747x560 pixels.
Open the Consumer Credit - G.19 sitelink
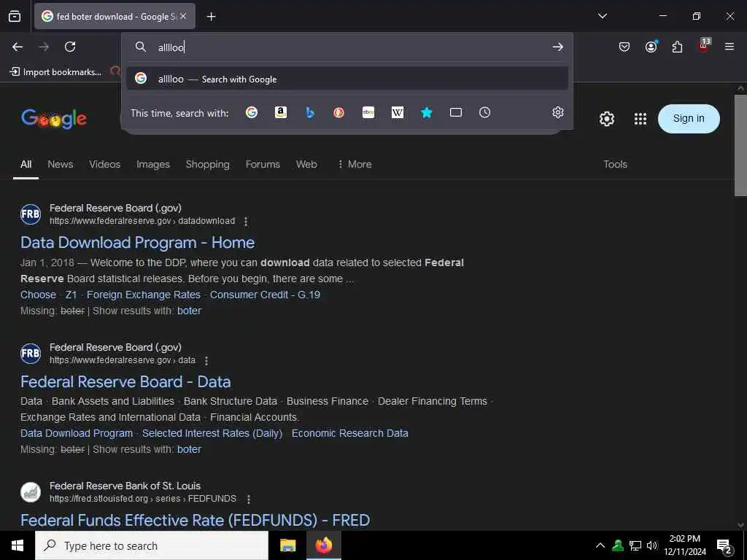pyautogui.click(x=265, y=295)
